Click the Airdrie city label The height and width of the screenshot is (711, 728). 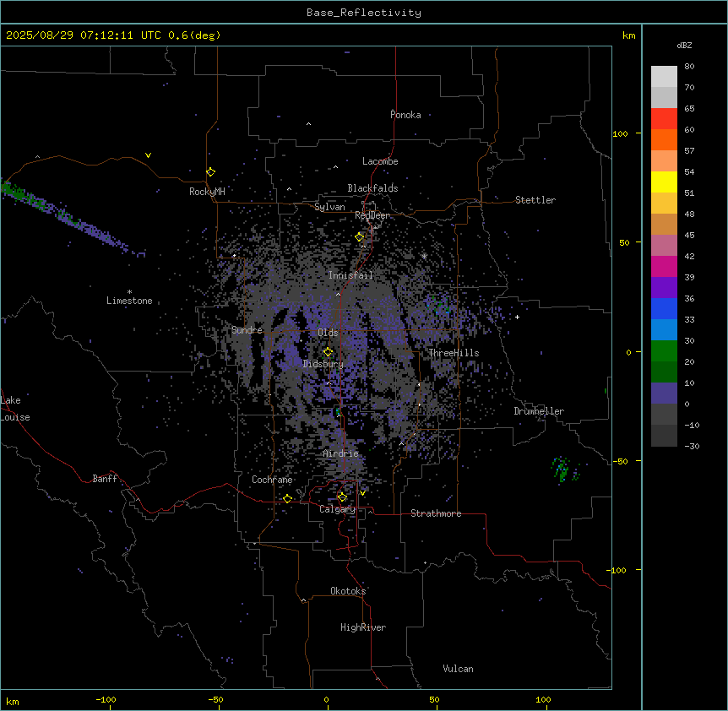click(x=340, y=453)
